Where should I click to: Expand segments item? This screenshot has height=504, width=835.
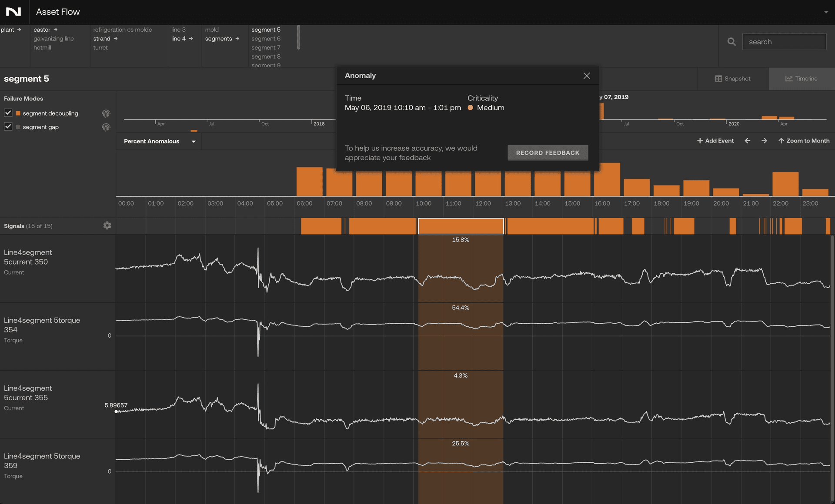222,39
